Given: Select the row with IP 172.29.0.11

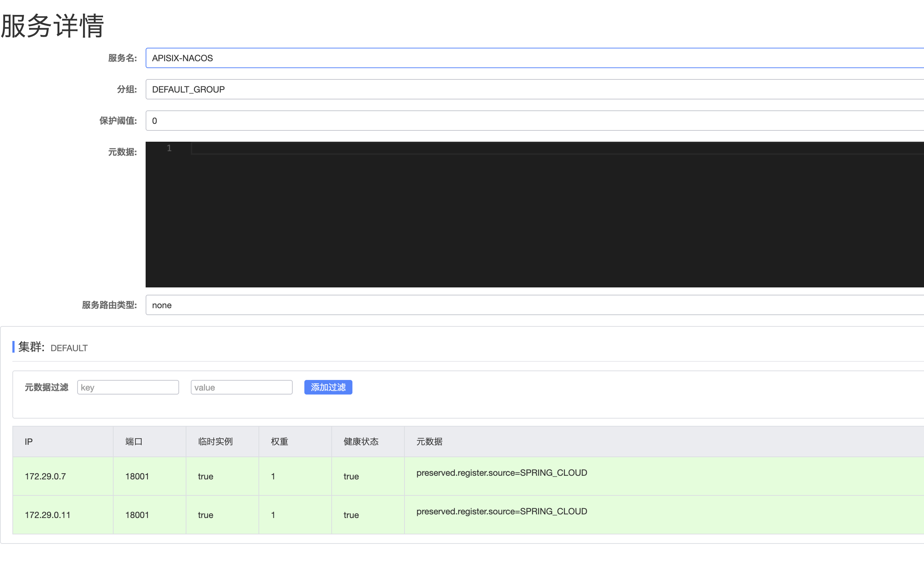Looking at the screenshot, I should coord(48,515).
